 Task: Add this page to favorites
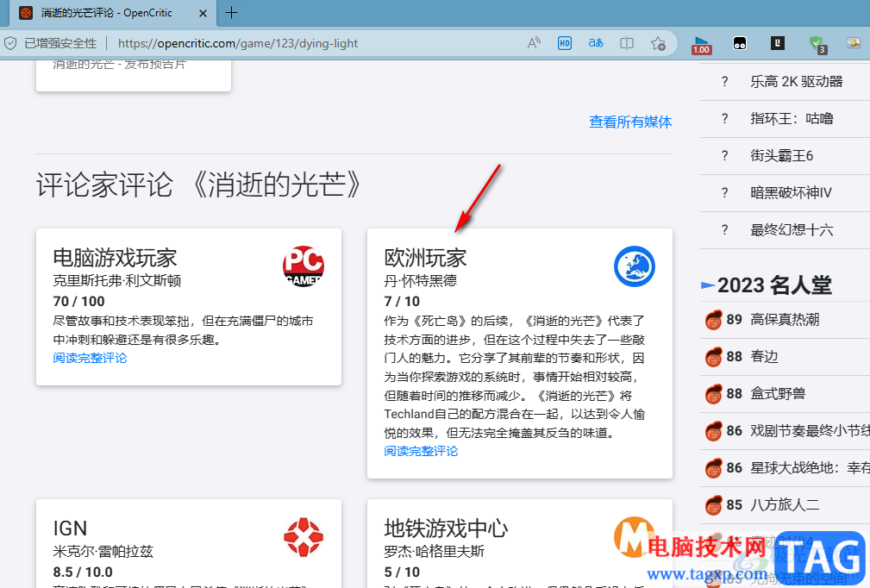click(658, 43)
